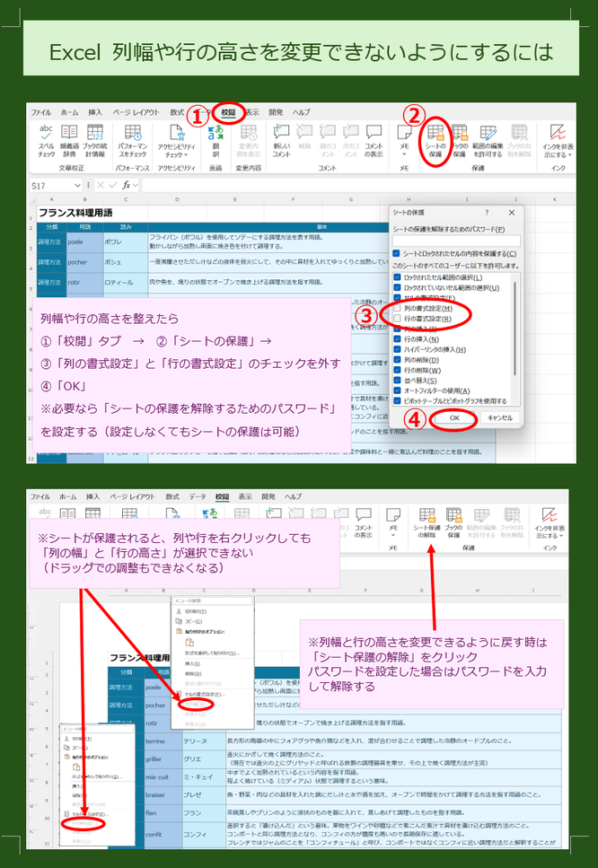Viewport: 598px width, 868px height.
Task: Click the formula bar input area
Action: pyautogui.click(x=358, y=186)
